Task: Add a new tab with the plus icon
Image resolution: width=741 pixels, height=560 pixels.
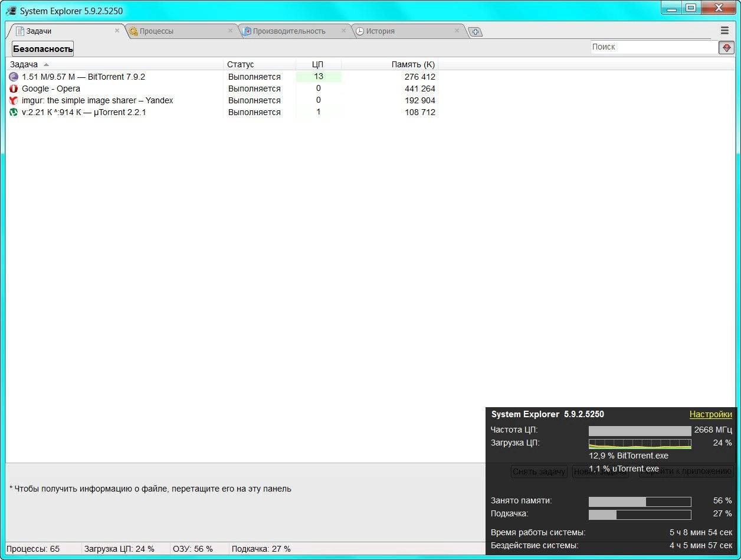Action: [476, 32]
